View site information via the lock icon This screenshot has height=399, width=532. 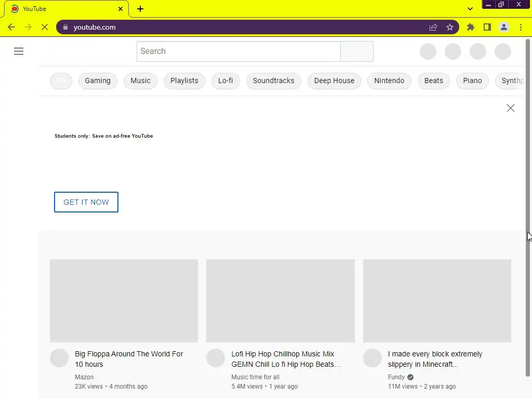65,27
